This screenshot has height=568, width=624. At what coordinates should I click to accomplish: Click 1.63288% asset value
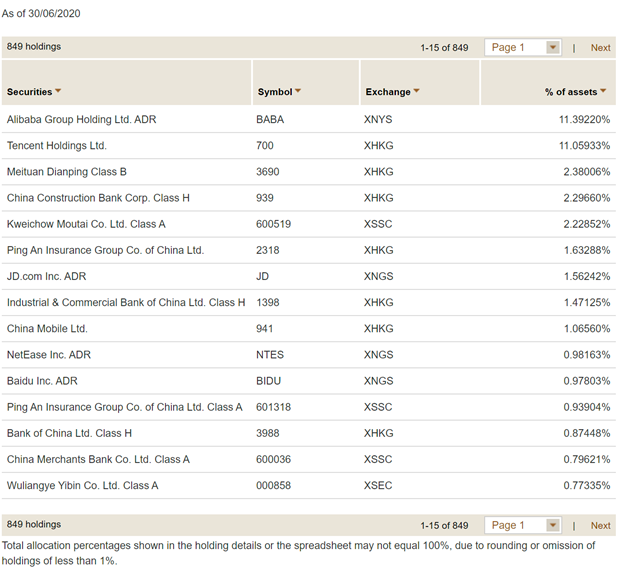587,250
